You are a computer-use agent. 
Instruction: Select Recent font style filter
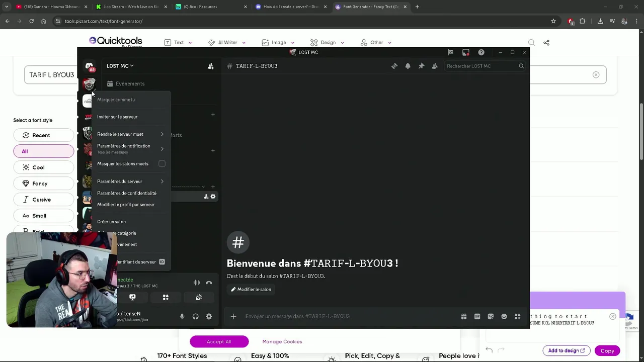[44, 135]
